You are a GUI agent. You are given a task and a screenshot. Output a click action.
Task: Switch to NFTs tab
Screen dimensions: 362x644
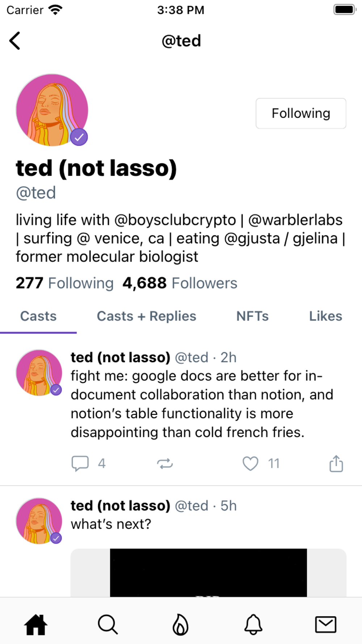[252, 316]
